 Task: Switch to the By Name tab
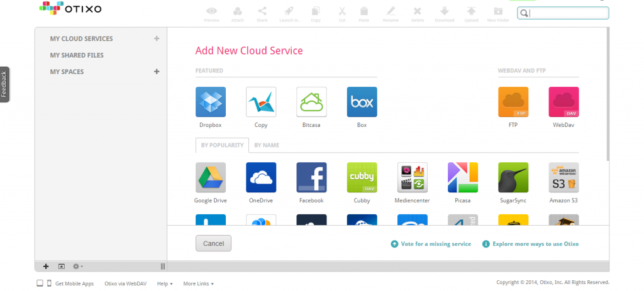point(267,145)
